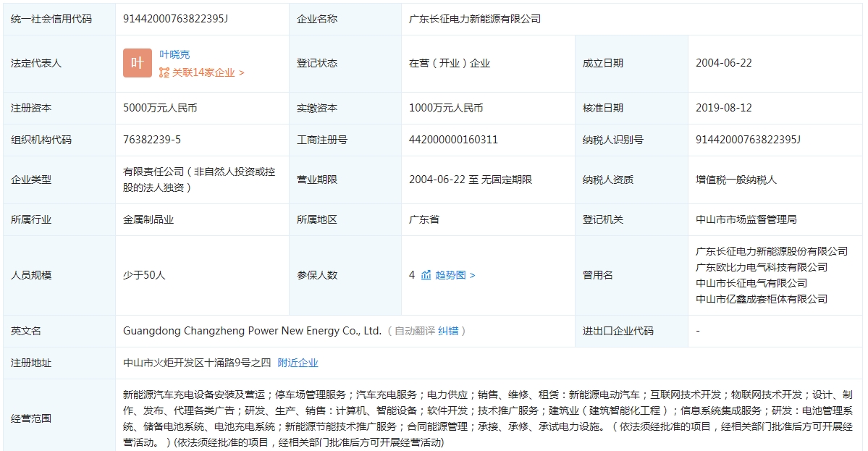Open legal representative 叶晓克's profile
Screen dimensions: 868x451
coord(174,54)
